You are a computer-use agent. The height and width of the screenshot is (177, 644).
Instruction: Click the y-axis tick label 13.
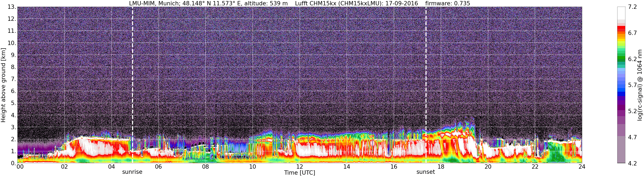(12, 7)
